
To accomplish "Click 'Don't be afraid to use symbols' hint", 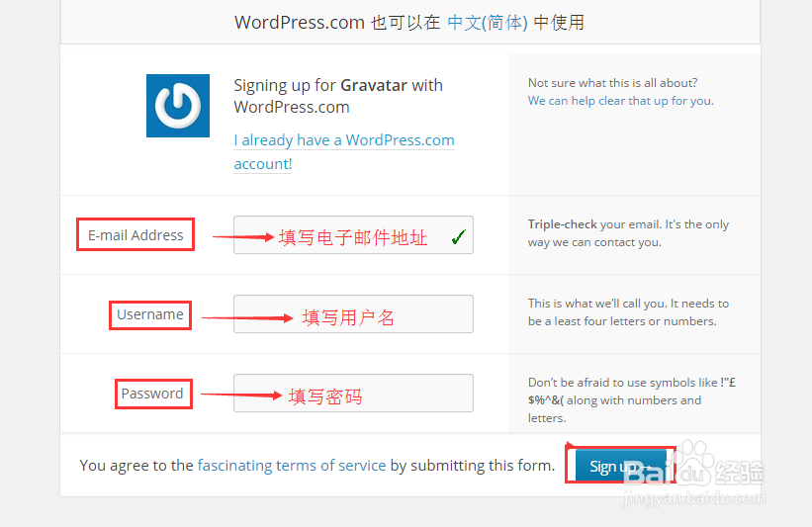I will 632,400.
